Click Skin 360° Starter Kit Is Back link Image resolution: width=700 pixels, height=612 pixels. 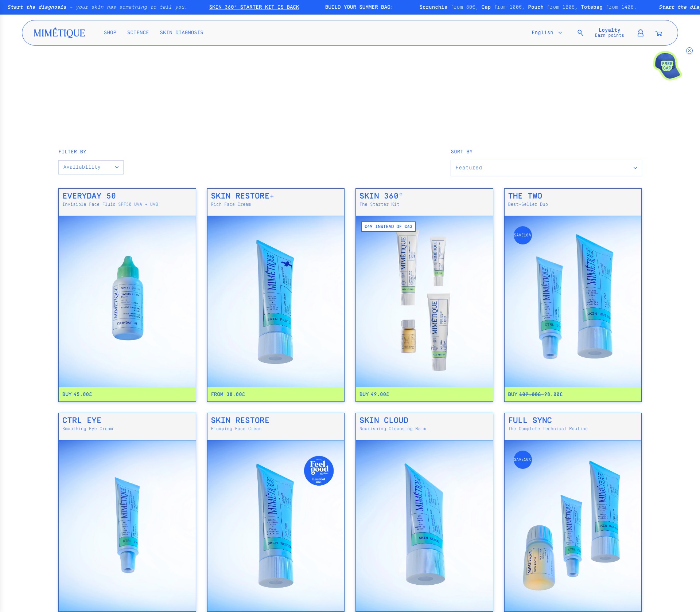[x=254, y=7]
